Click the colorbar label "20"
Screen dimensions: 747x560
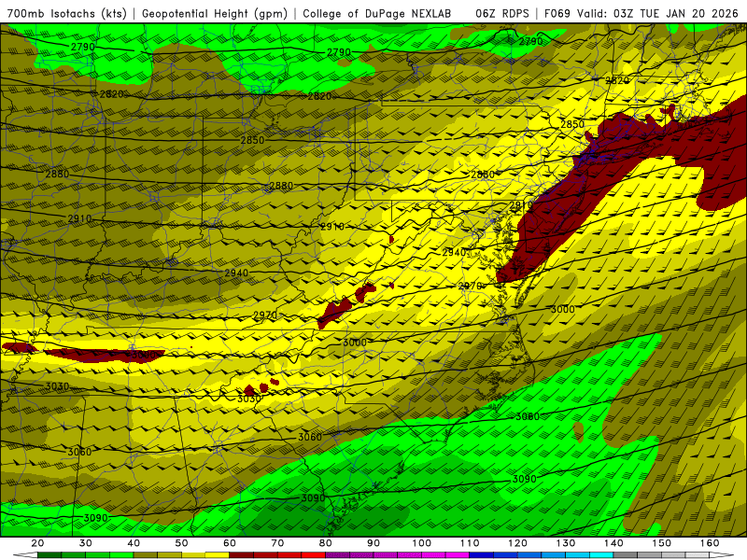37,543
